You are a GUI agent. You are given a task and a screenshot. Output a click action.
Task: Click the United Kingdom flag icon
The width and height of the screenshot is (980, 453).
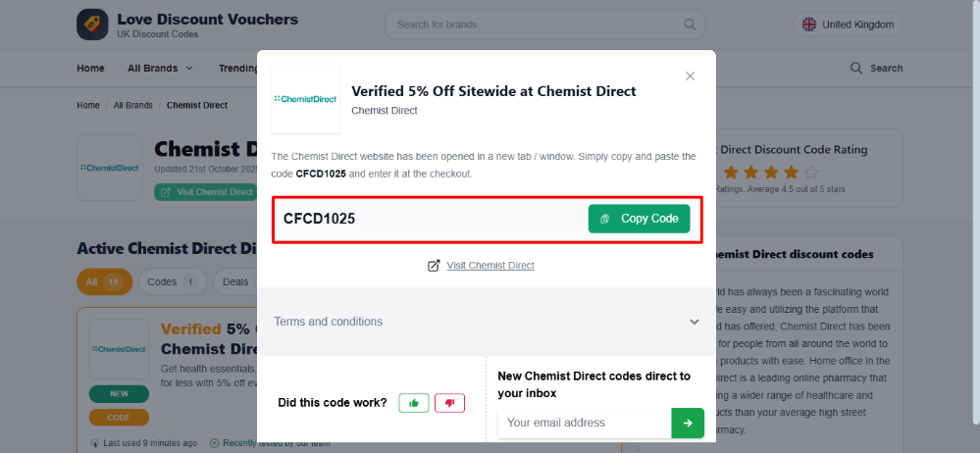(809, 25)
